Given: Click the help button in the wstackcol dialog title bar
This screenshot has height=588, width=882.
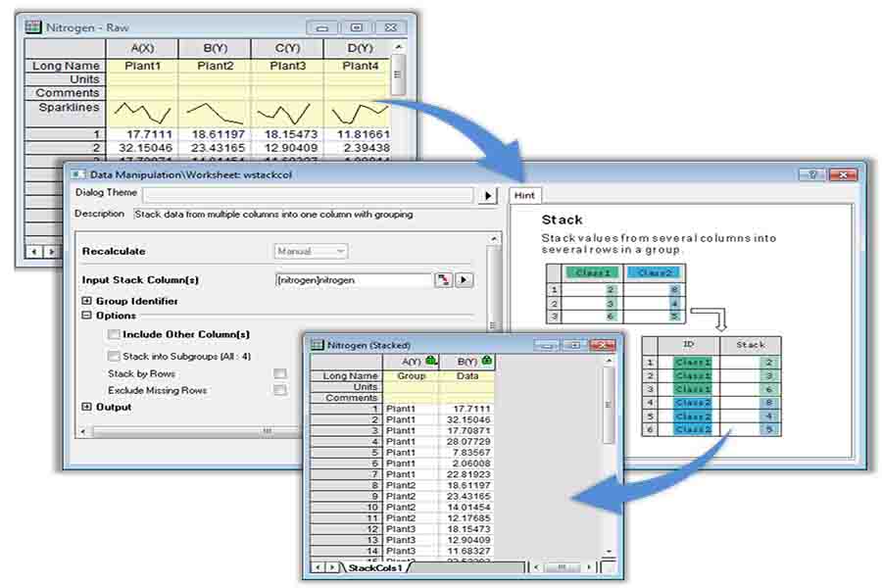Looking at the screenshot, I should coord(812,175).
